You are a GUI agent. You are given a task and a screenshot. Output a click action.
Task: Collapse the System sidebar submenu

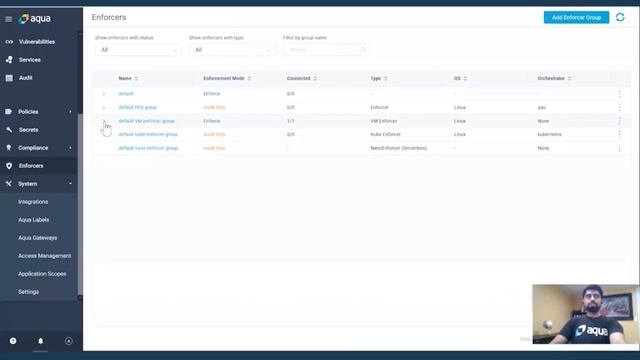pos(70,184)
